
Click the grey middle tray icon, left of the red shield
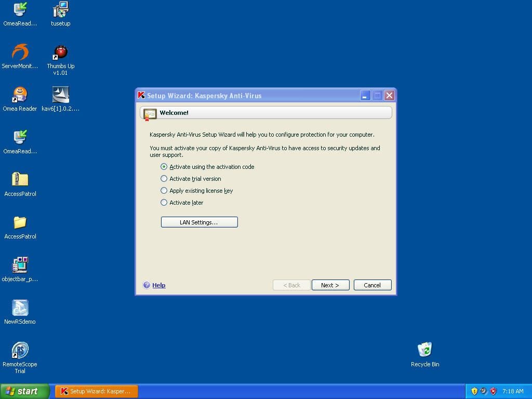tap(484, 391)
